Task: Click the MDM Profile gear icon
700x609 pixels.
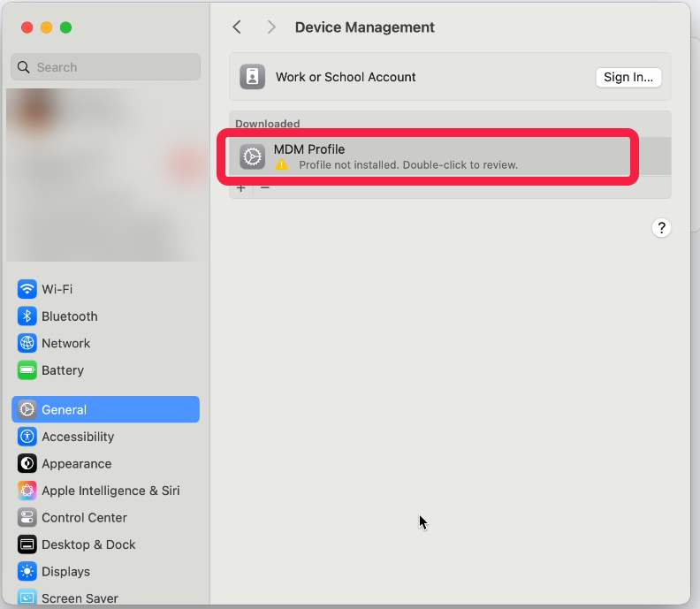Action: tap(252, 156)
